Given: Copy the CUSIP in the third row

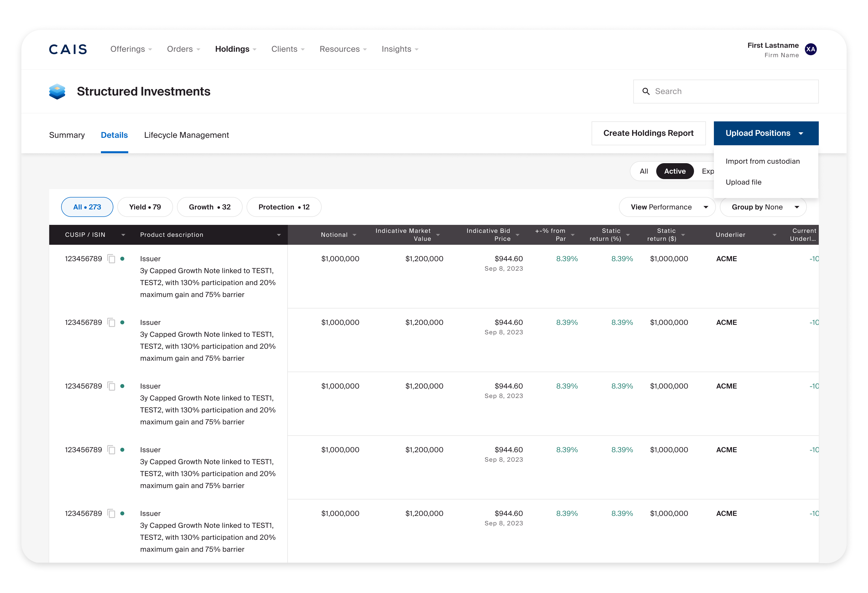Looking at the screenshot, I should 111,386.
